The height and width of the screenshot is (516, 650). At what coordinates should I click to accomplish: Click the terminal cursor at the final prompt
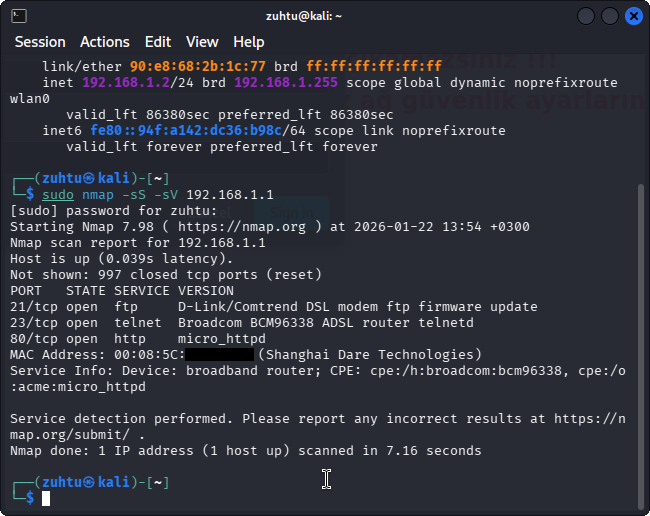(46, 499)
